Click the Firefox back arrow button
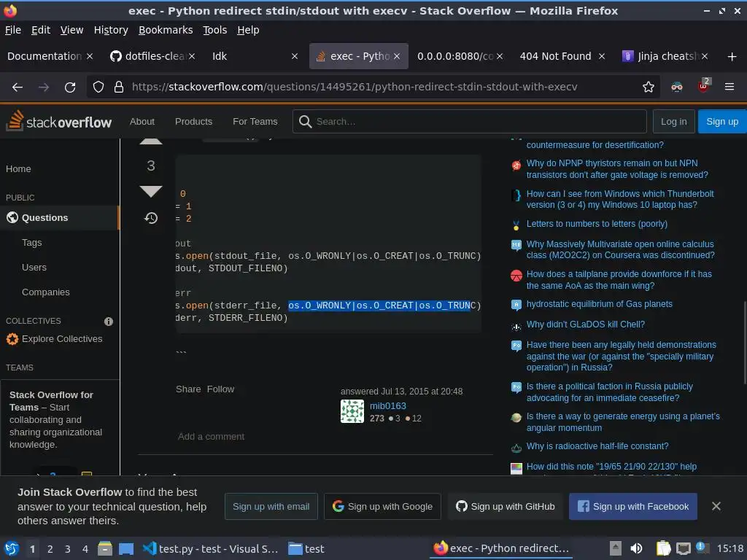747x560 pixels. coord(18,87)
